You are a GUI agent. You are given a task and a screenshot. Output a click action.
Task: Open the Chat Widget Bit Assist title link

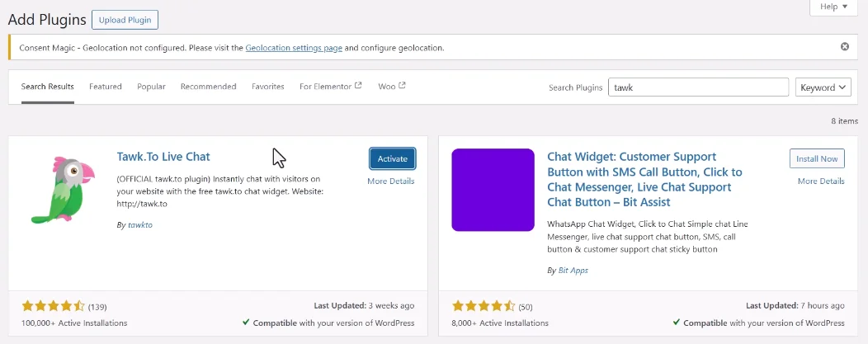click(x=645, y=179)
